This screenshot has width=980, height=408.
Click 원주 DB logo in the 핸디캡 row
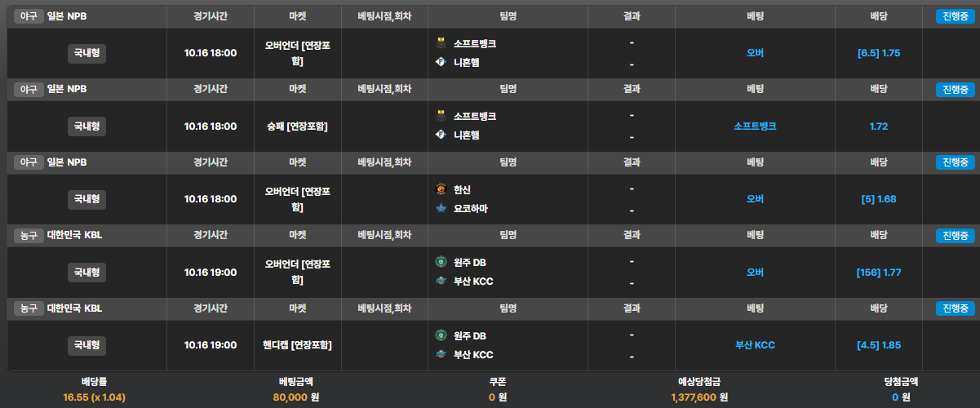(x=441, y=335)
